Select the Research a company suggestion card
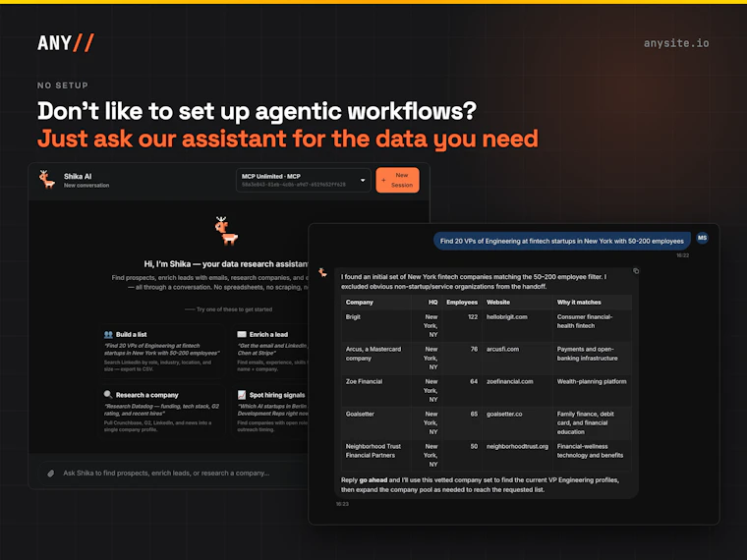 161,412
